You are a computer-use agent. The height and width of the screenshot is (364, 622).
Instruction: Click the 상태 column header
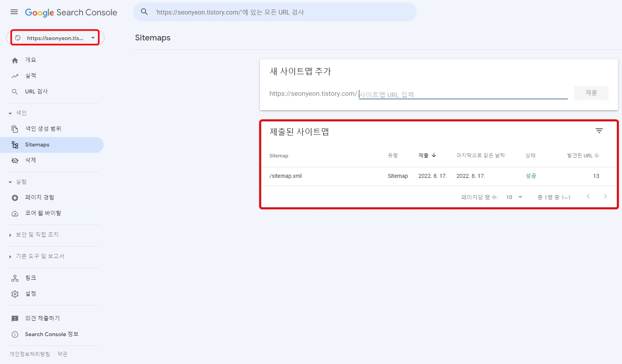pos(531,155)
